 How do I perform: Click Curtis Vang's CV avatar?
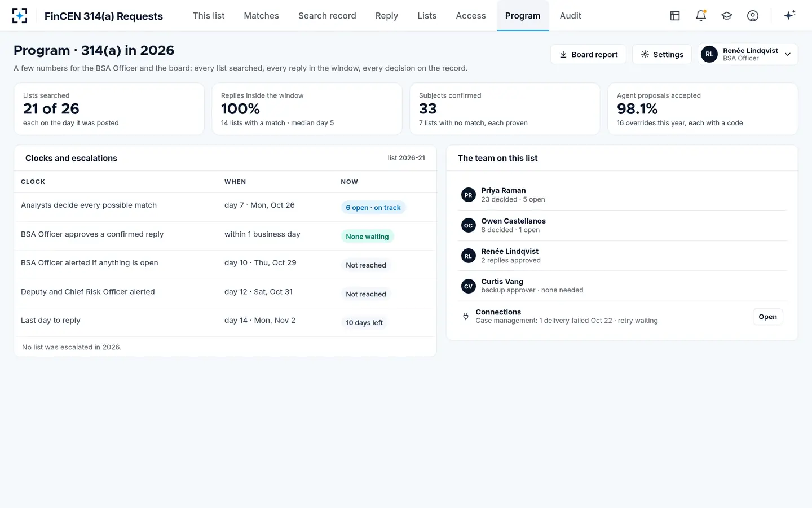(468, 286)
